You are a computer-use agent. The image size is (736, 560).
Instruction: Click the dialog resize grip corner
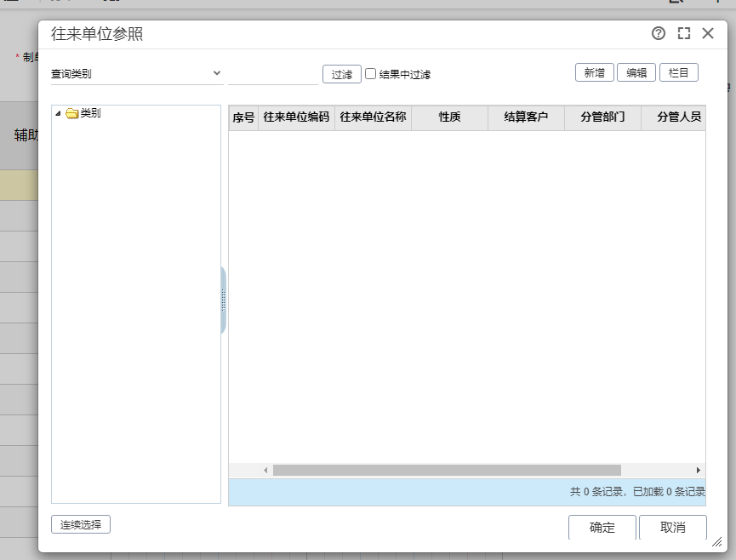click(717, 541)
